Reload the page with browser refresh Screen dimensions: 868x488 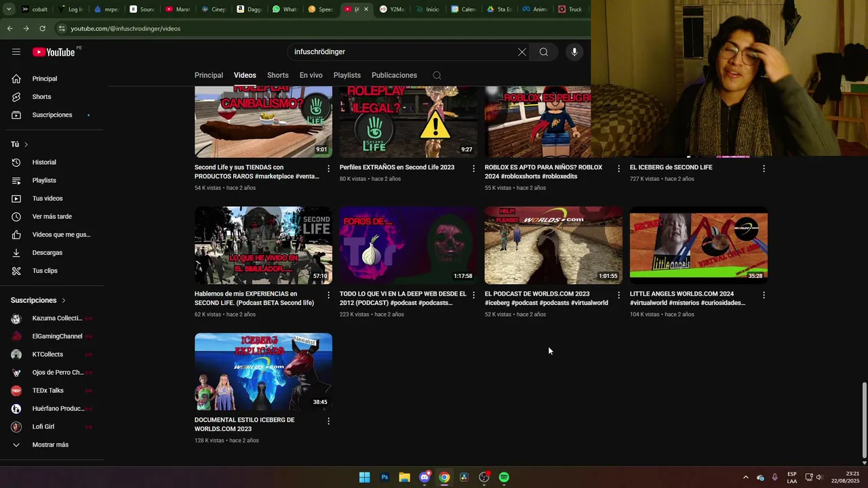coord(42,28)
